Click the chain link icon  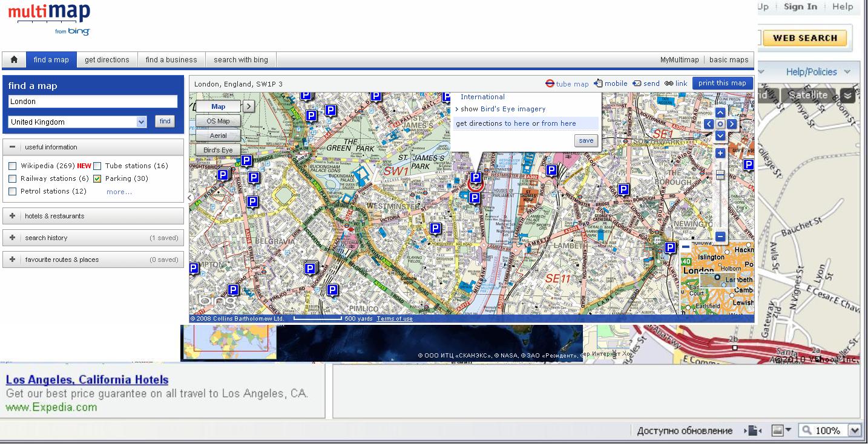669,83
